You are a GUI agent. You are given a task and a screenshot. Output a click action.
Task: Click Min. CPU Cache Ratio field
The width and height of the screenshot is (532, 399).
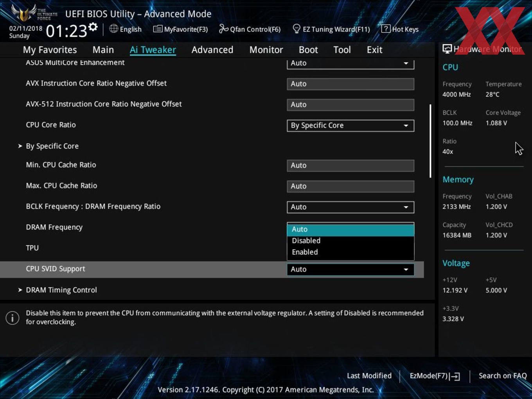click(350, 165)
